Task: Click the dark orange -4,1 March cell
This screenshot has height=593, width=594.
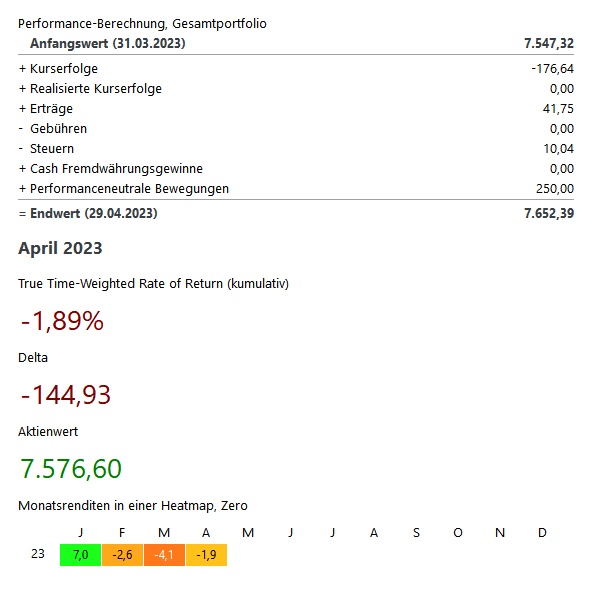Action: click(164, 555)
